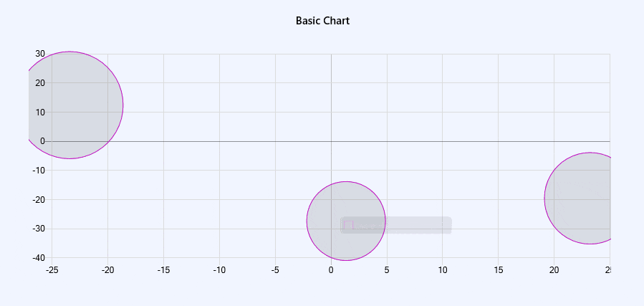The width and height of the screenshot is (644, 306).
Task: Select the bubble at the bottom center
Action: (346, 221)
